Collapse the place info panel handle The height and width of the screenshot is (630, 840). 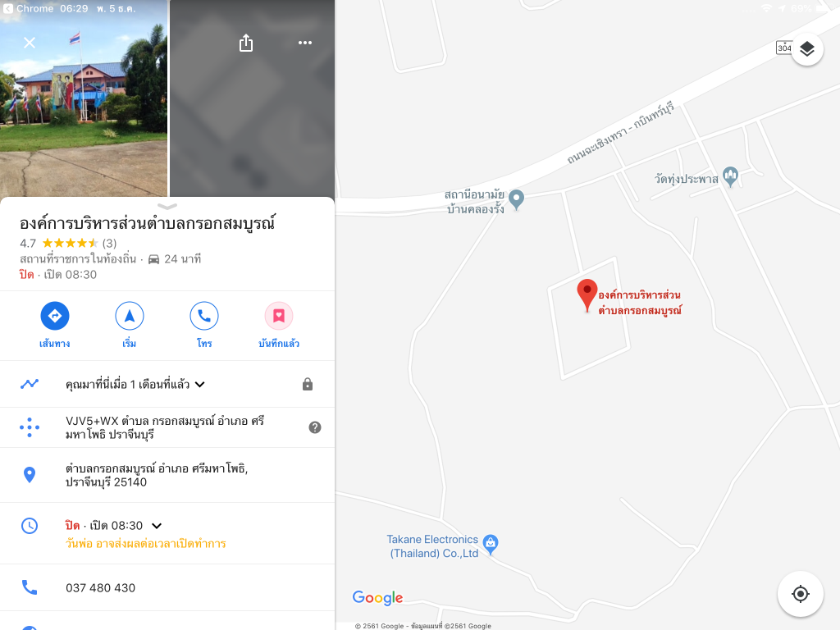(x=167, y=206)
